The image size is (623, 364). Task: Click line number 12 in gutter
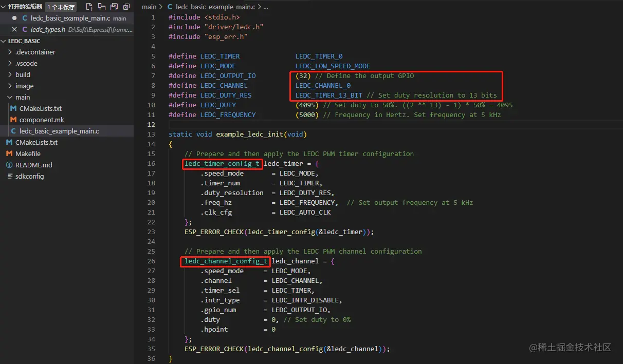point(151,124)
